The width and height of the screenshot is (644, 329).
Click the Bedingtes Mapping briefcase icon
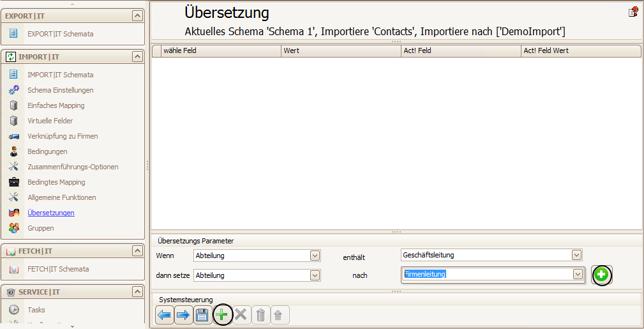click(14, 182)
